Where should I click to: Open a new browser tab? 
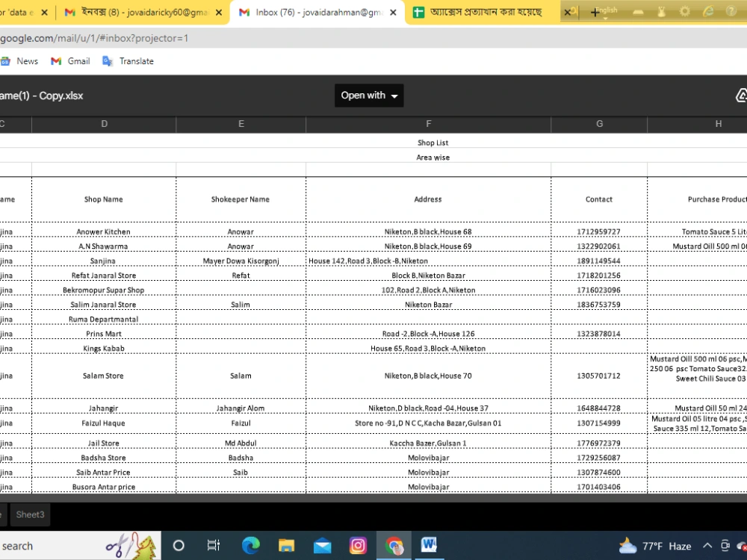pyautogui.click(x=595, y=13)
